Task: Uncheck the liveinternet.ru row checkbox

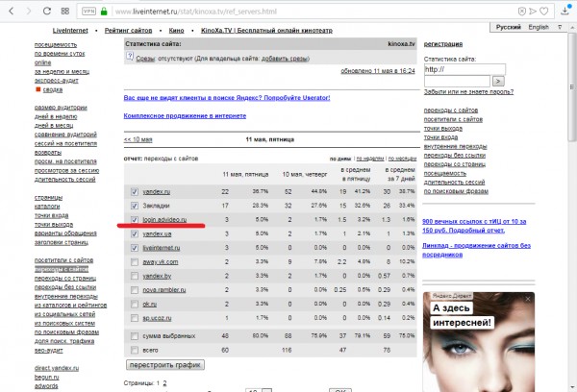Action: pyautogui.click(x=135, y=248)
